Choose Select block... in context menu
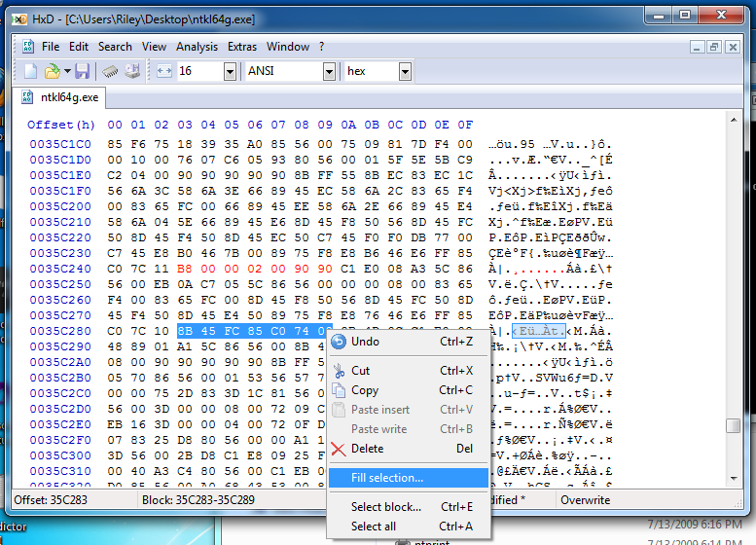The height and width of the screenshot is (545, 756). (x=409, y=507)
